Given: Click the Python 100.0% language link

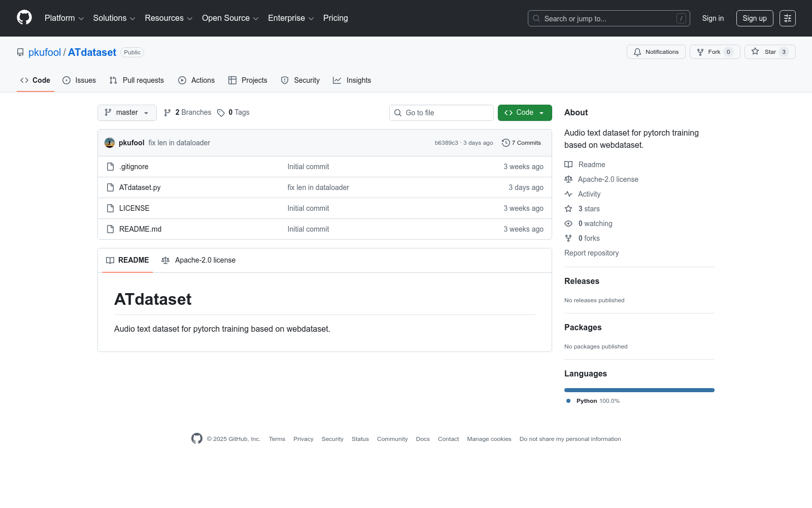Looking at the screenshot, I should (x=593, y=401).
